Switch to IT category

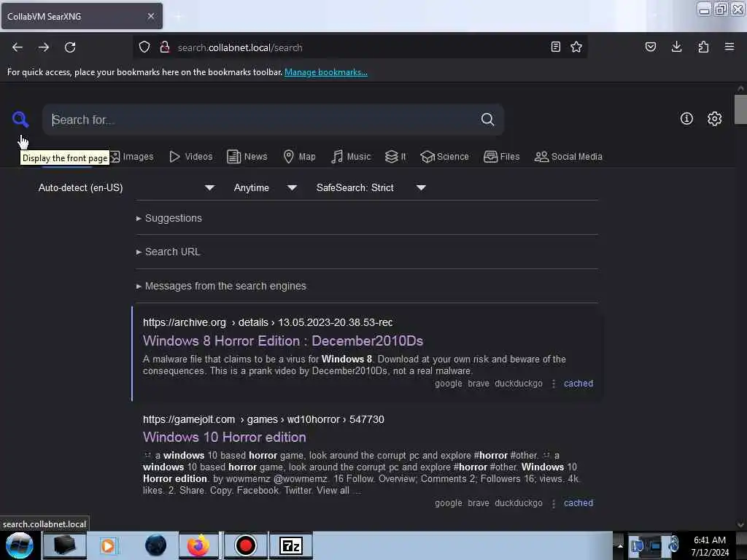(x=395, y=157)
